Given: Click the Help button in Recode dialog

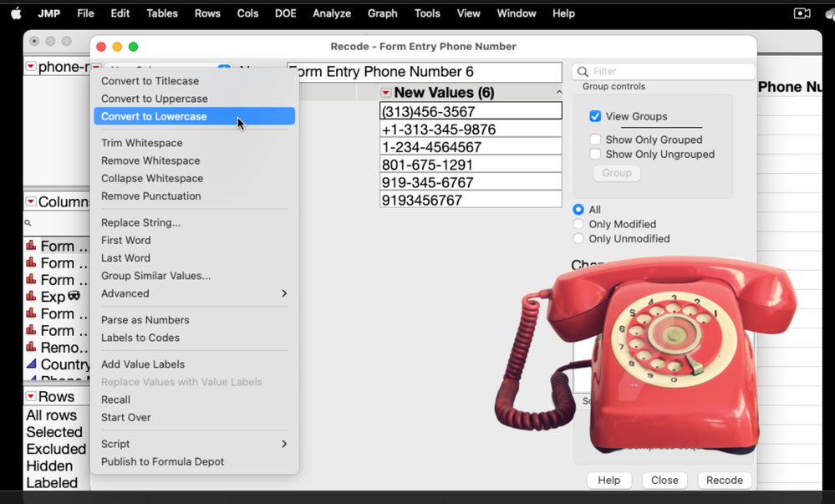Looking at the screenshot, I should (x=608, y=480).
